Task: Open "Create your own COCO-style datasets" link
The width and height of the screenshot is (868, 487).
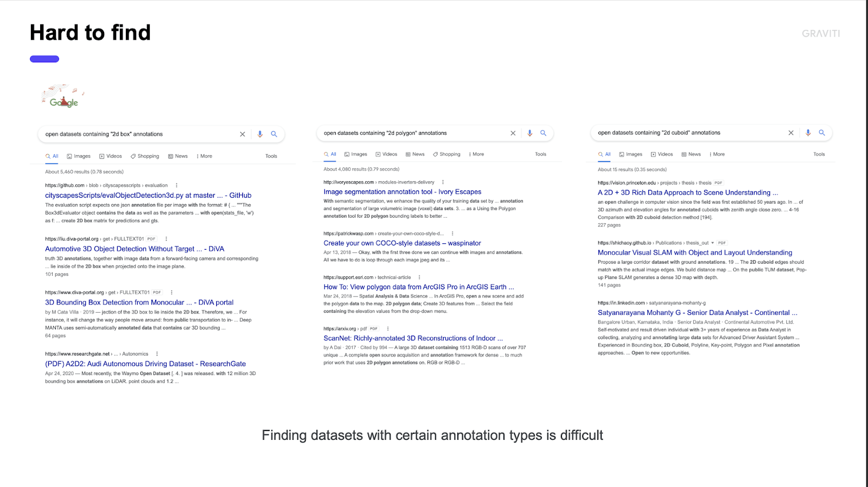Action: [x=402, y=243]
